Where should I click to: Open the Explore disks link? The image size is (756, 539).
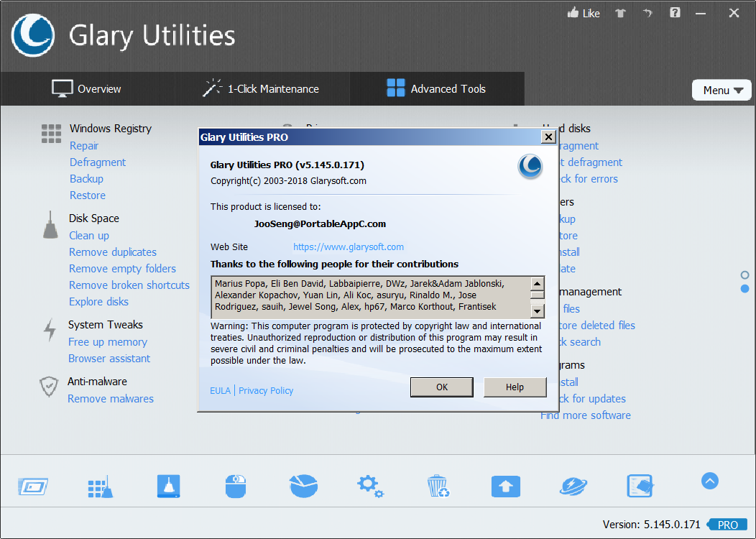tap(99, 302)
